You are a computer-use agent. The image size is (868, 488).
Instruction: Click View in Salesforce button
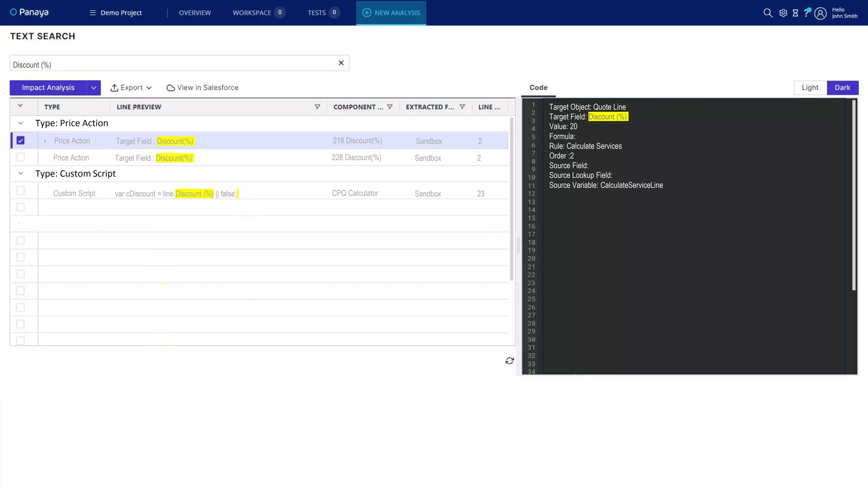[203, 88]
